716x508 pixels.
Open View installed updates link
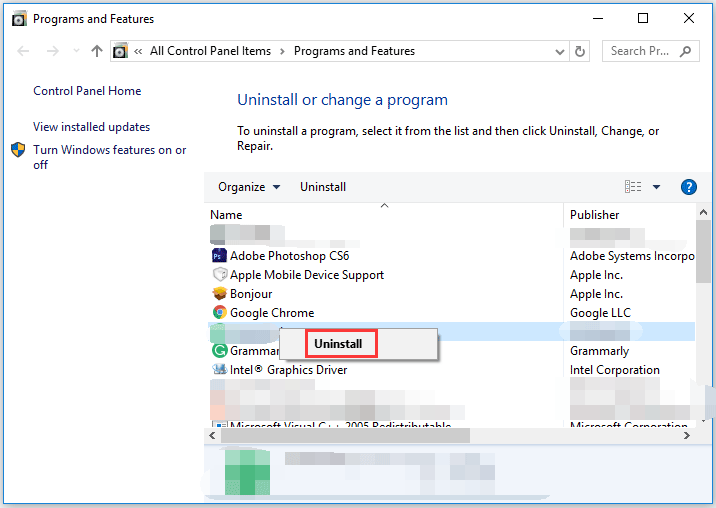tap(91, 127)
